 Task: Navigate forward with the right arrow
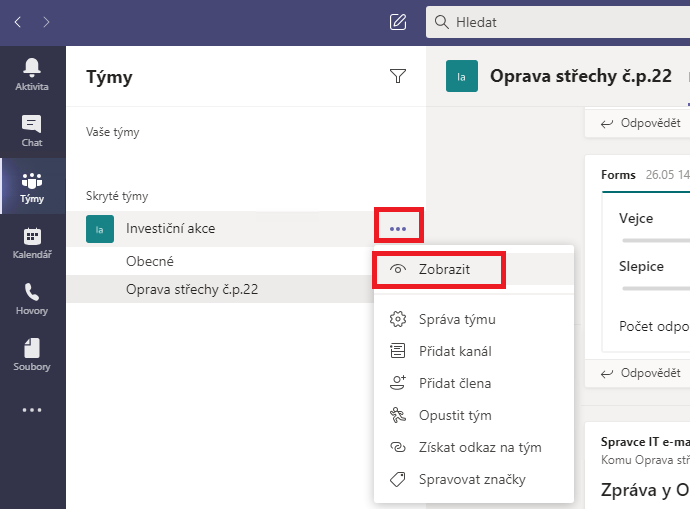46,22
